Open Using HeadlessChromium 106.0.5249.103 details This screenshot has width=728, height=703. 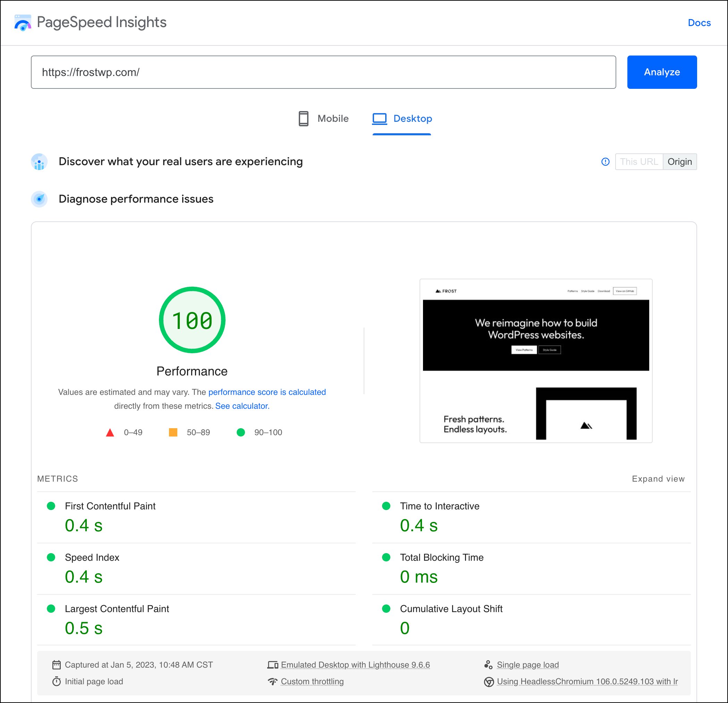587,681
